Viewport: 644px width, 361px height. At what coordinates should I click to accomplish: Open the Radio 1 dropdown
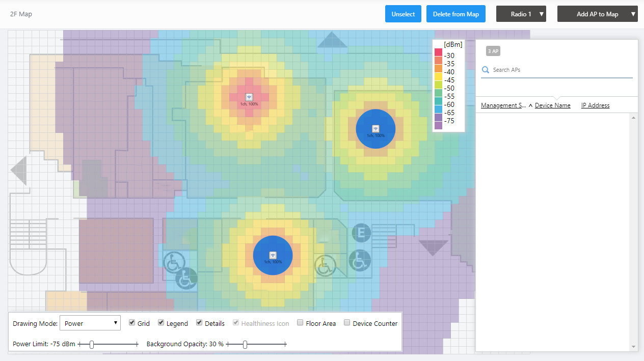(x=521, y=14)
